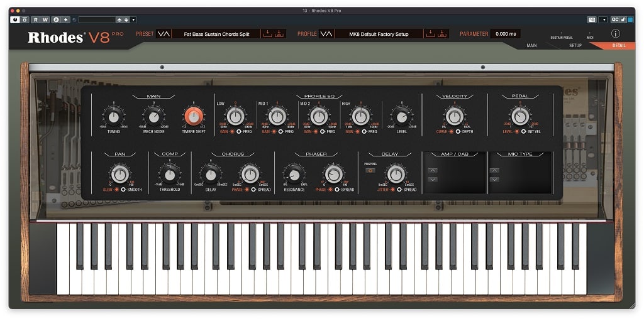Load profile with first profile download icon
This screenshot has height=319, width=644.
pos(430,34)
